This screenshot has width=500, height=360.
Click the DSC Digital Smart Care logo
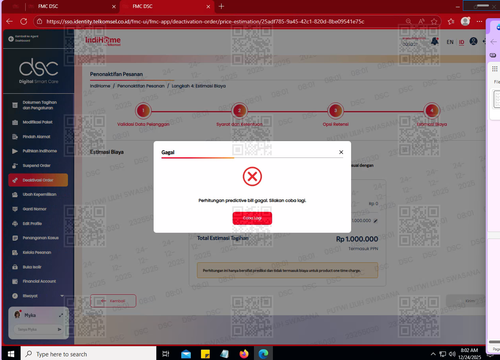click(38, 71)
